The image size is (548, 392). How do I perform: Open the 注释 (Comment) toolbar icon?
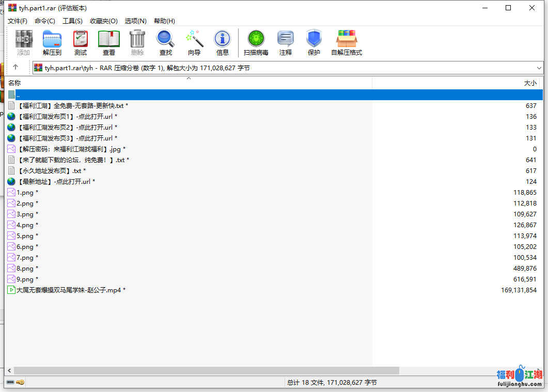[x=285, y=42]
